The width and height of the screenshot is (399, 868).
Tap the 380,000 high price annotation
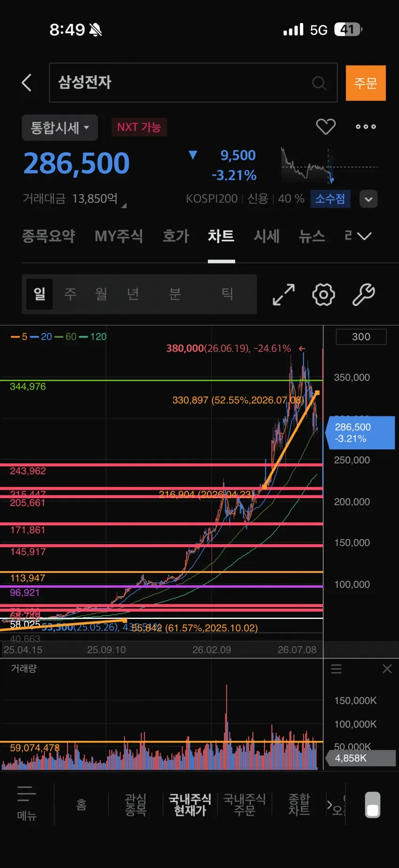coord(229,348)
